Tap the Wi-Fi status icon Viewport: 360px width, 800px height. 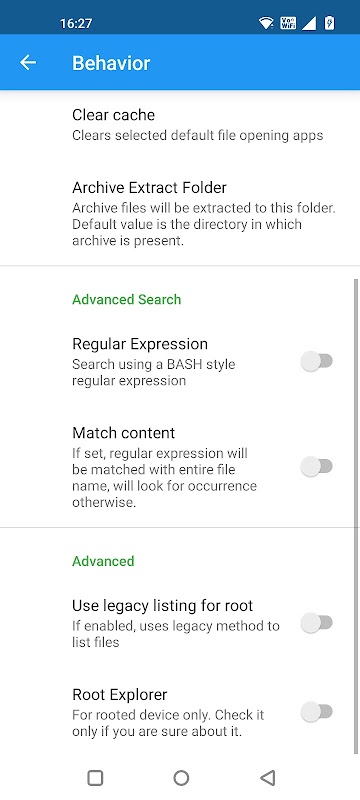tap(266, 23)
